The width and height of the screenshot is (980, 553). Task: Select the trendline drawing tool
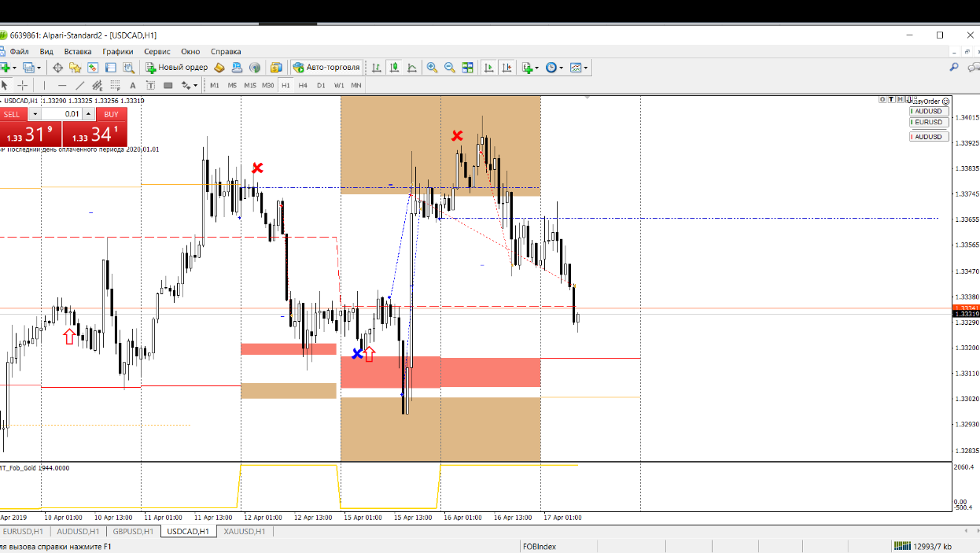(79, 85)
